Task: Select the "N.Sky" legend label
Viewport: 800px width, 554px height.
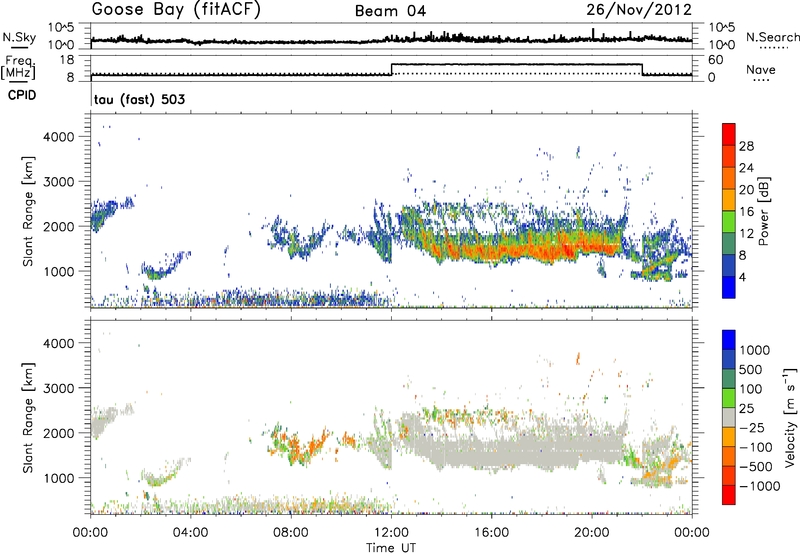Action: pos(19,37)
